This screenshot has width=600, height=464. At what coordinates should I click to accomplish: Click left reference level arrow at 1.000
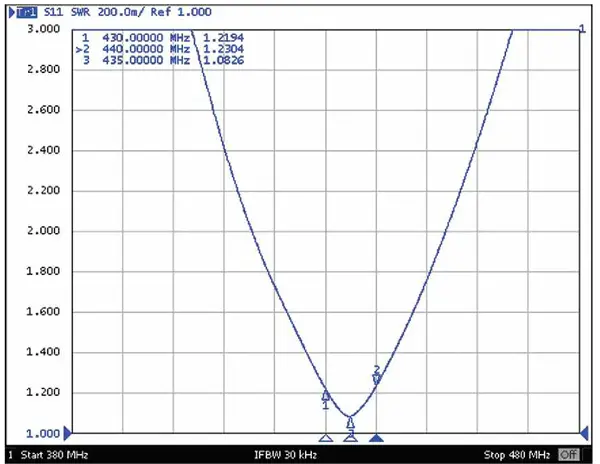click(x=67, y=433)
